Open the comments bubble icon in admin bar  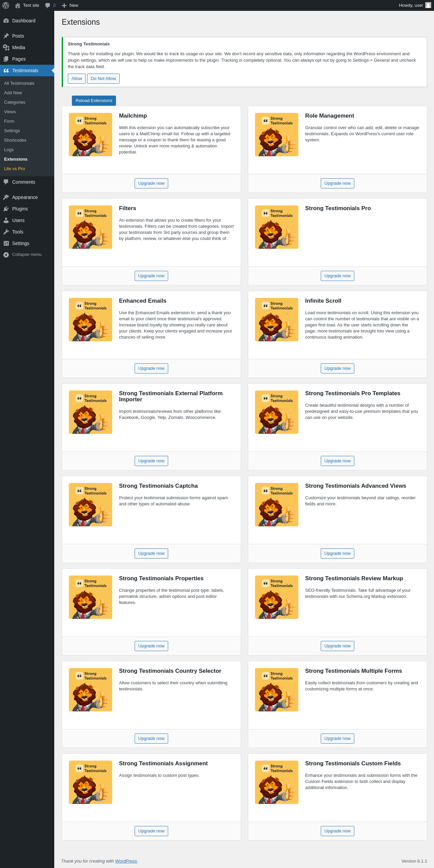coord(47,5)
